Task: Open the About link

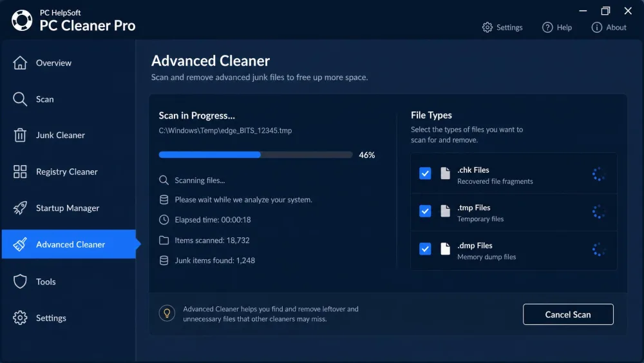Action: click(609, 28)
